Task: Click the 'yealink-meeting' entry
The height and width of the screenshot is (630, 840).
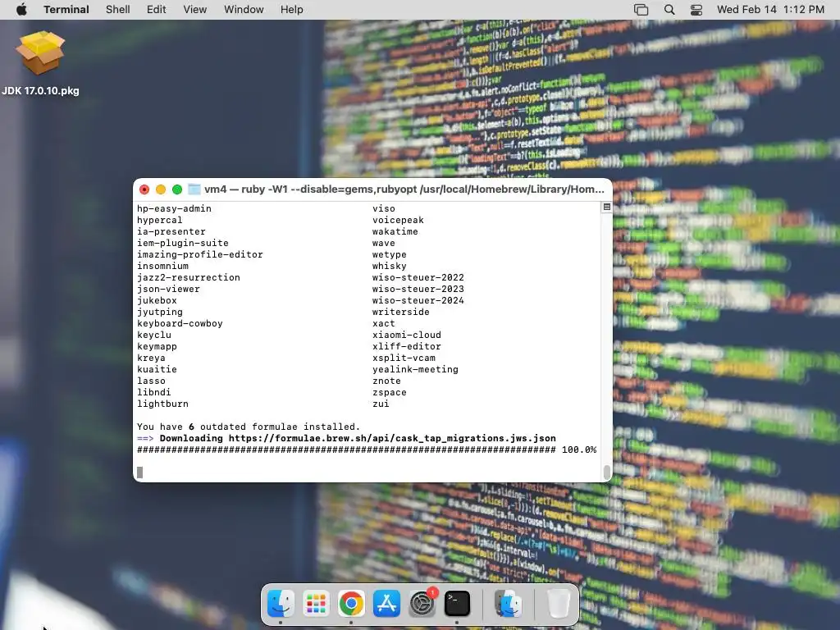Action: 415,370
